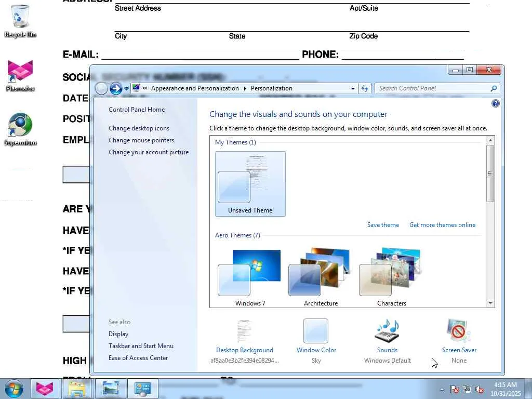
Task: Click the Desktop Background link text
Action: point(245,350)
